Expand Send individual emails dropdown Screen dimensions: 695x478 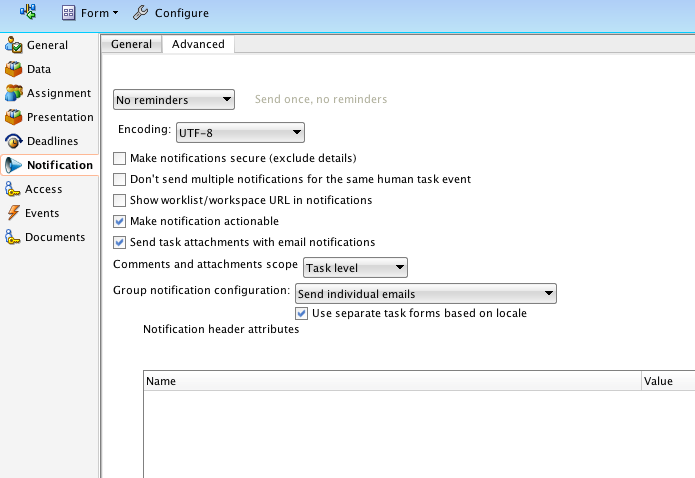[425, 294]
